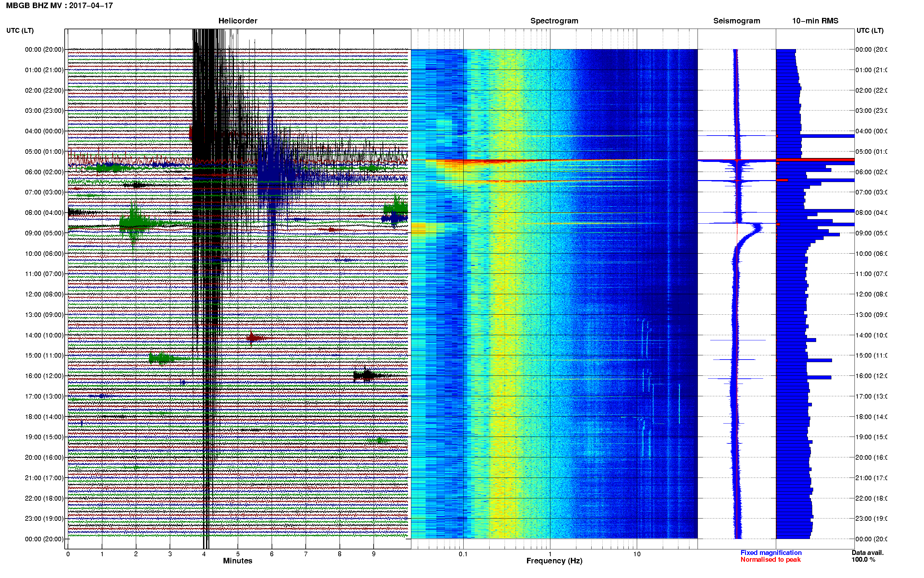The height and width of the screenshot is (578, 924).
Task: Click the left '14:00 (10:00)' time label
Action: click(x=44, y=335)
